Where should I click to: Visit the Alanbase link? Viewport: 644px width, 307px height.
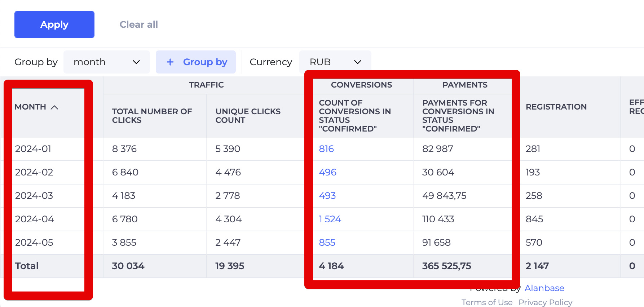[544, 288]
